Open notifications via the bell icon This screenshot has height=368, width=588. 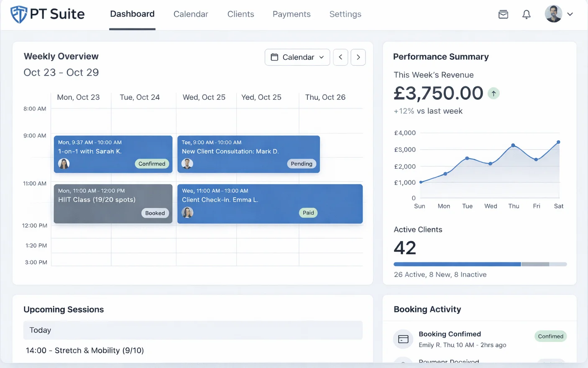(x=526, y=14)
